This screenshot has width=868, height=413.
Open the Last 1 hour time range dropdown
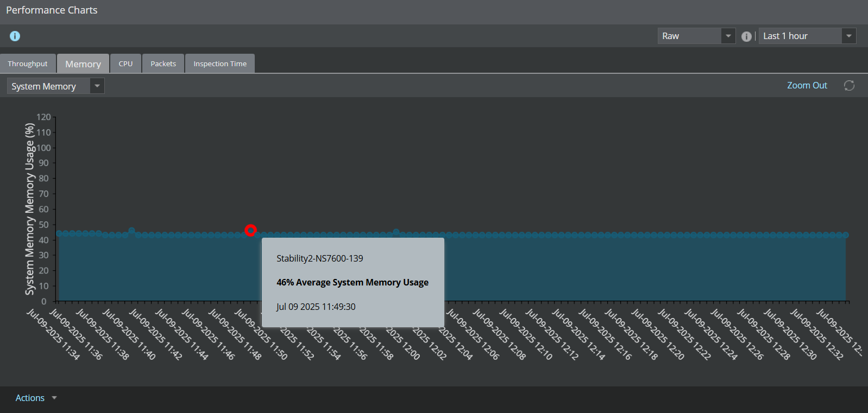click(807, 36)
